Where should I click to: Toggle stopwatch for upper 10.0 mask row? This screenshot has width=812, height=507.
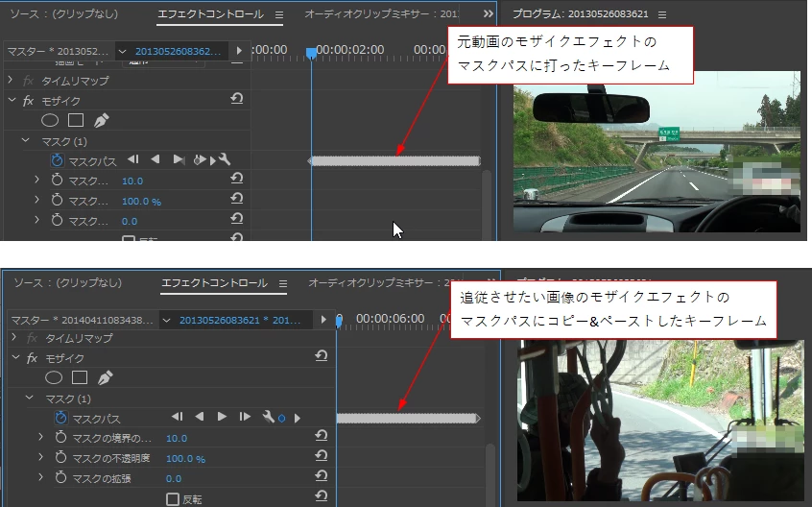pyautogui.click(x=57, y=180)
